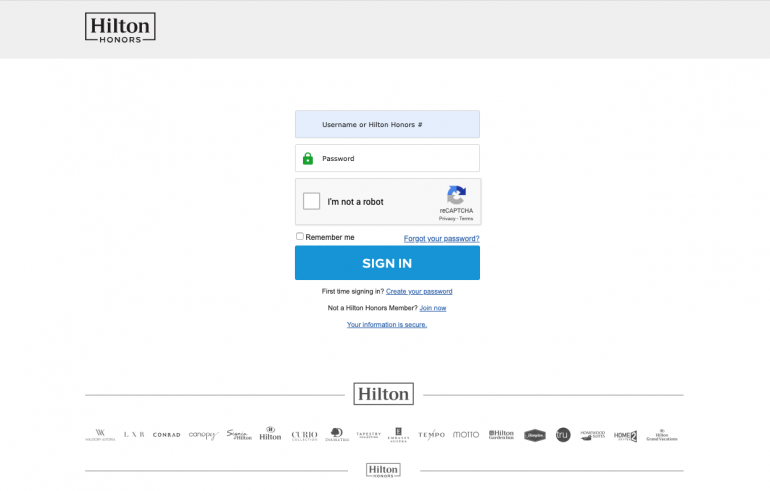Viewport: 770px width, 491px height.
Task: Click the green padlock icon in Password field
Action: (x=308, y=158)
